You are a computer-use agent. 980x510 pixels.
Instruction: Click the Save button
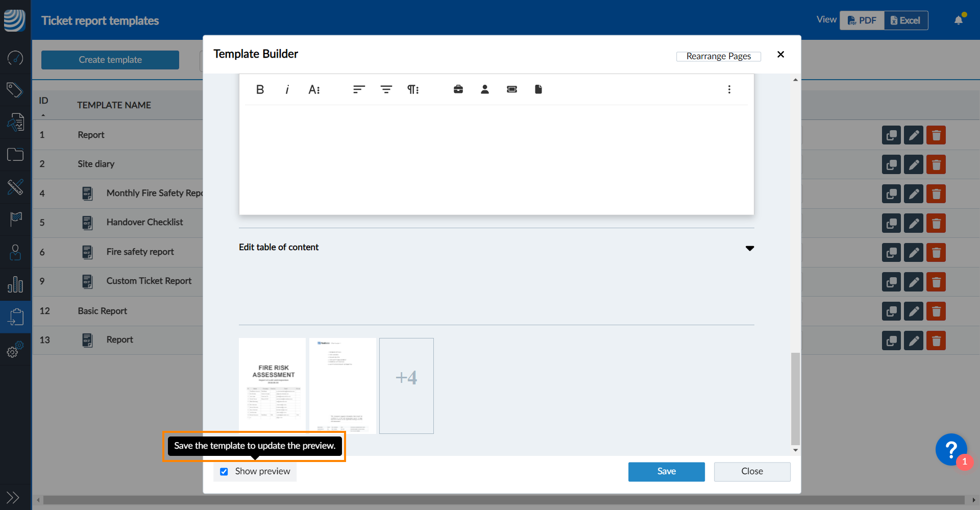(666, 472)
